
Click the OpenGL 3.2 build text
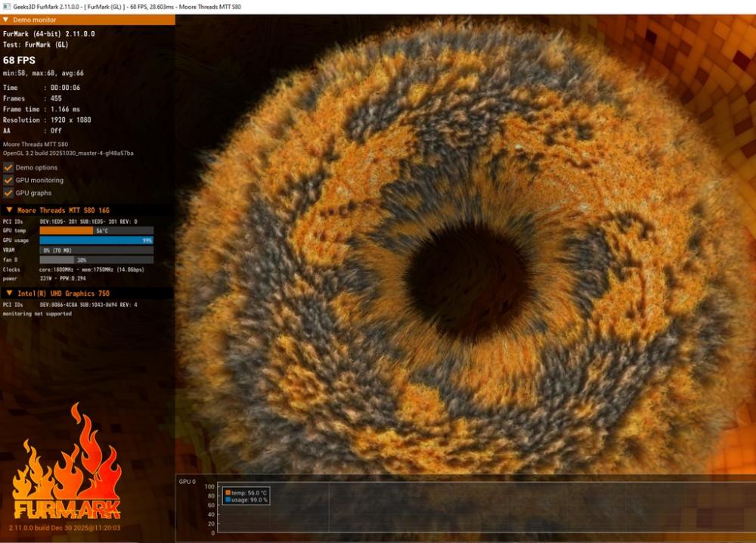(68, 153)
